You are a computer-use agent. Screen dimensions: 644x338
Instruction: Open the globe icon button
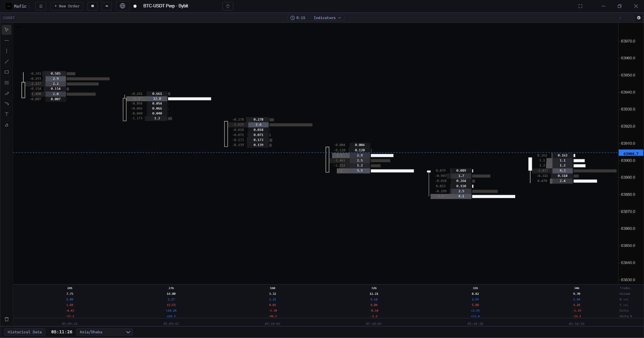pyautogui.click(x=122, y=6)
